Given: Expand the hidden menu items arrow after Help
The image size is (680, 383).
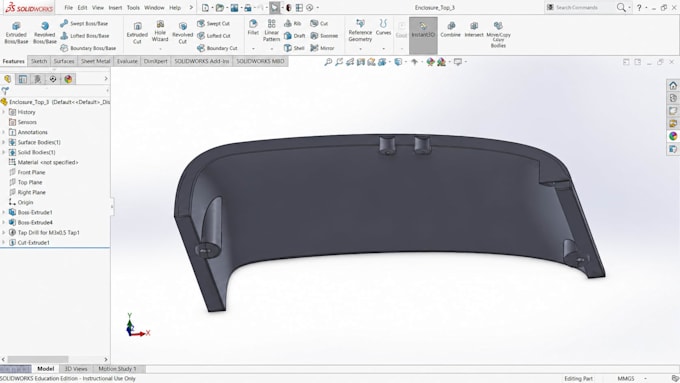Looking at the screenshot, I should click(x=191, y=7).
